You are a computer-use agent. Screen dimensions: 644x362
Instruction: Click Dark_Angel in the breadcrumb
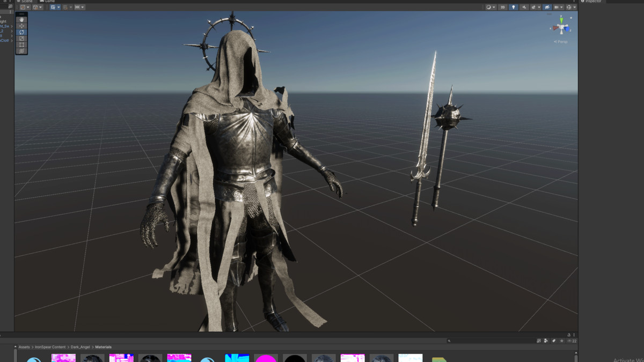click(80, 347)
